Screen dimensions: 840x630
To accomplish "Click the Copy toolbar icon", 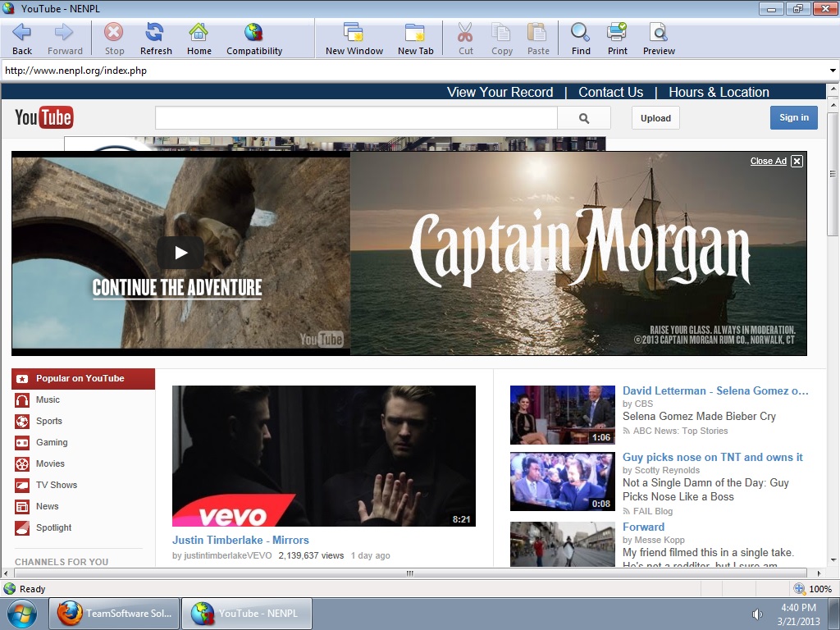I will [501, 33].
